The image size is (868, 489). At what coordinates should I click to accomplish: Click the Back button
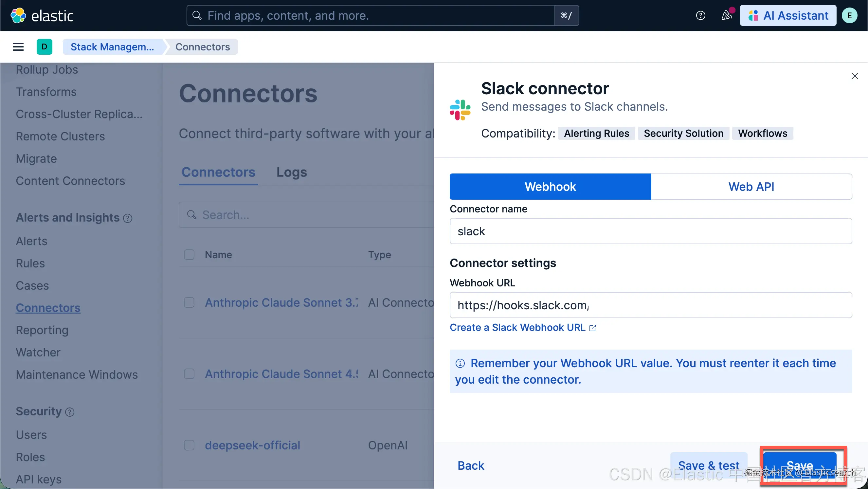click(470, 466)
